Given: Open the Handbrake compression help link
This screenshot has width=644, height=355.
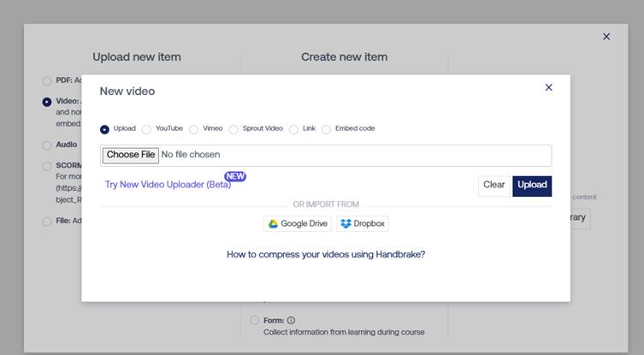Looking at the screenshot, I should pos(326,254).
